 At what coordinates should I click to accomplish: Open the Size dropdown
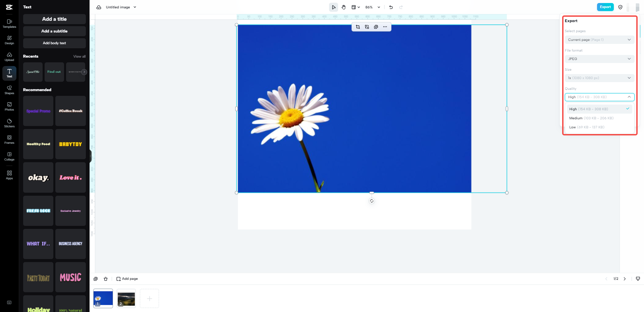coord(599,78)
